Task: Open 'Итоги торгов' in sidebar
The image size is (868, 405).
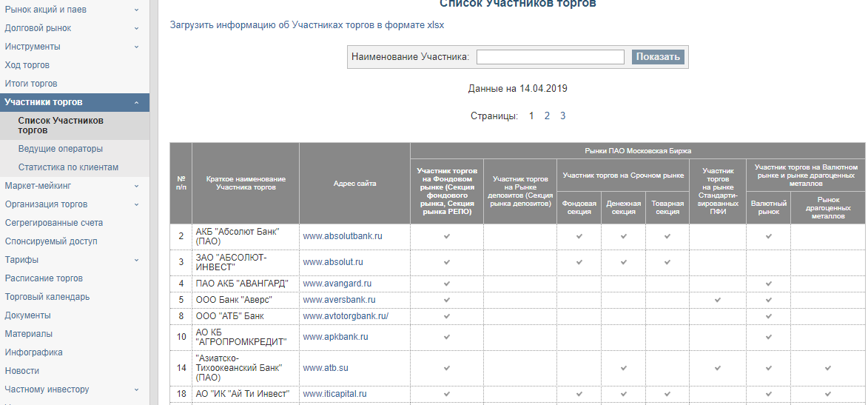Action: tap(31, 84)
